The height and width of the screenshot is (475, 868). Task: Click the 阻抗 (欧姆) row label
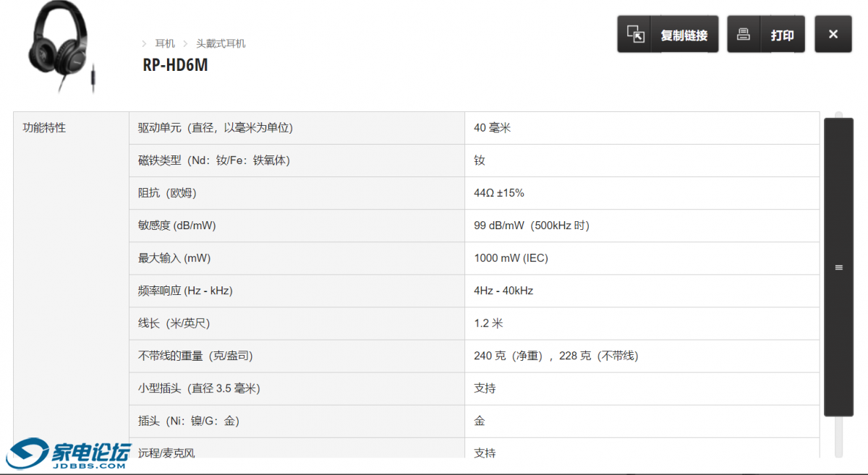click(167, 193)
